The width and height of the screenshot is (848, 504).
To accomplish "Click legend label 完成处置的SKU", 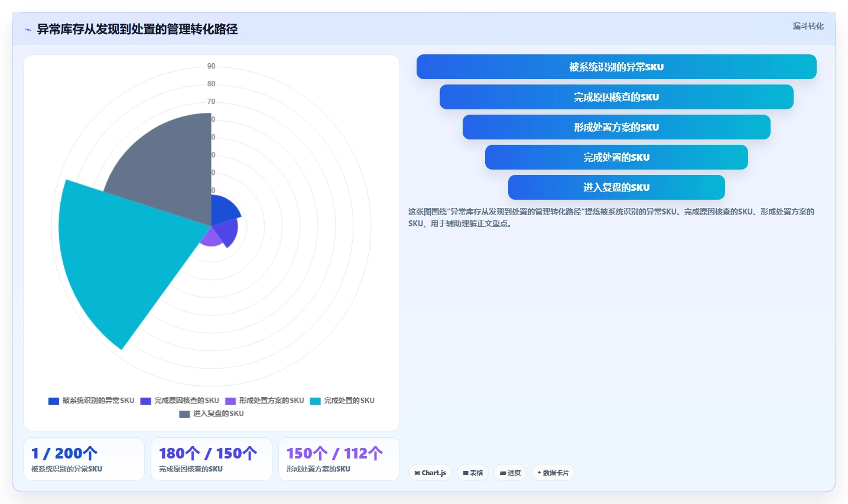I will pos(349,401).
